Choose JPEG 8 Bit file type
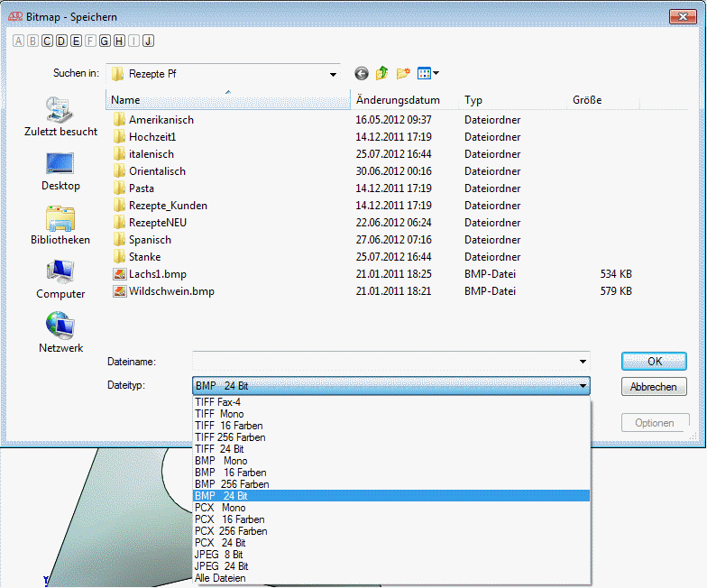This screenshot has width=707, height=588. tap(391, 555)
